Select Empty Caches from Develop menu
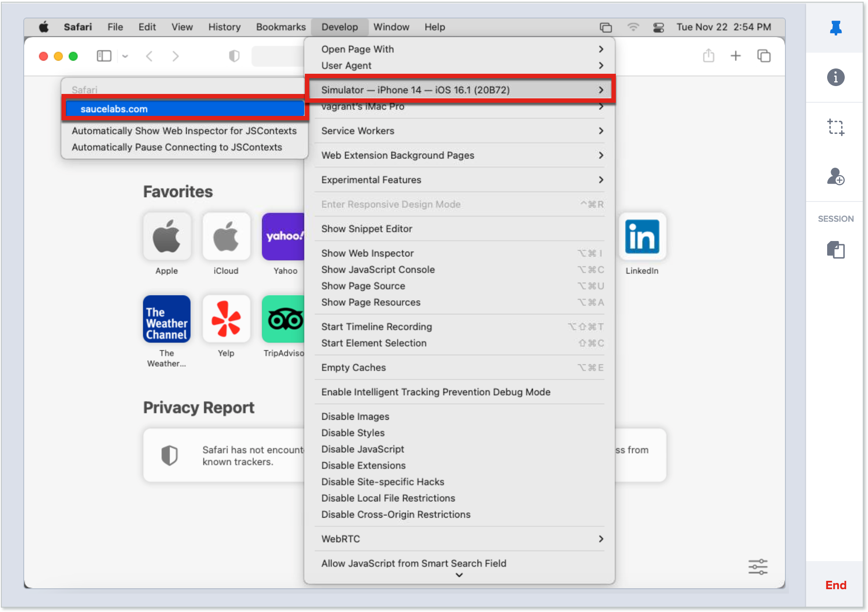This screenshot has height=612, width=868. pos(353,367)
